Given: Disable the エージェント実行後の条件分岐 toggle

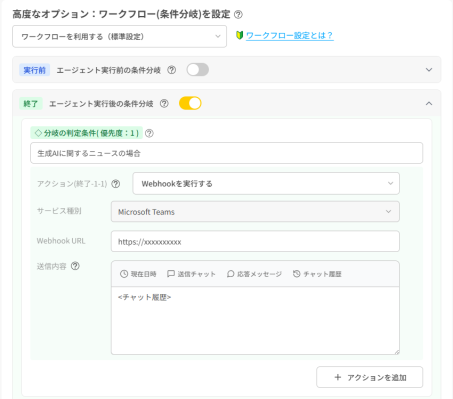Looking at the screenshot, I should point(190,103).
